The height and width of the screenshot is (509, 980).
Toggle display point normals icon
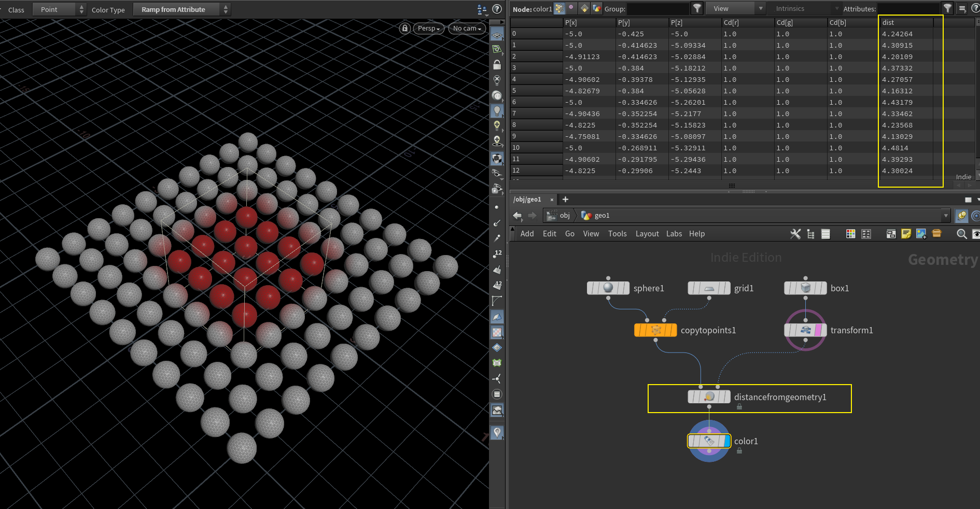coord(497,223)
